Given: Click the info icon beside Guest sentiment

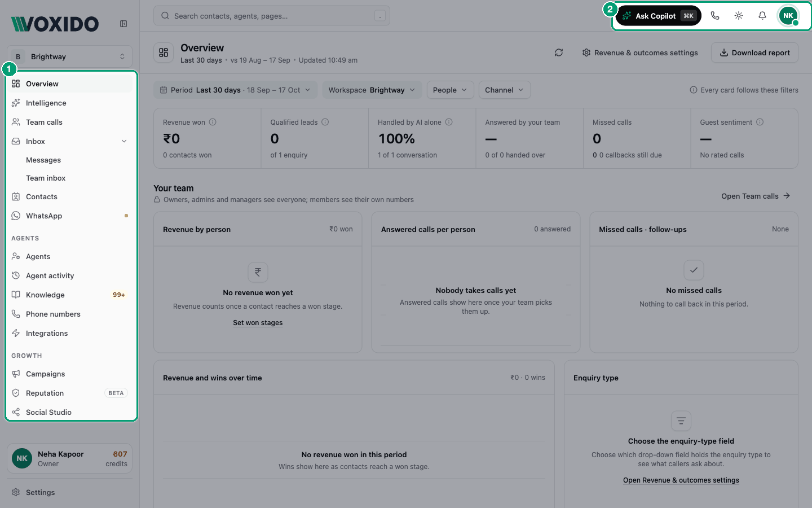Looking at the screenshot, I should click(x=760, y=122).
